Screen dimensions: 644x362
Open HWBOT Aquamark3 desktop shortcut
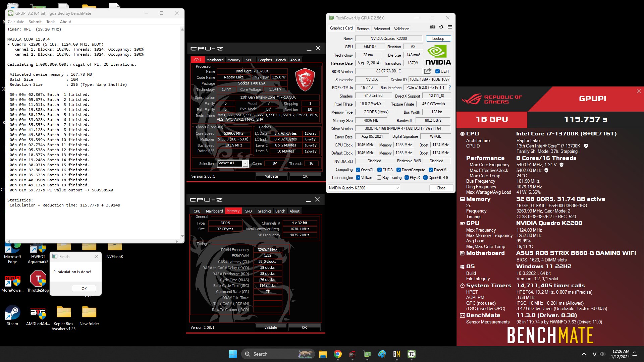click(x=38, y=253)
